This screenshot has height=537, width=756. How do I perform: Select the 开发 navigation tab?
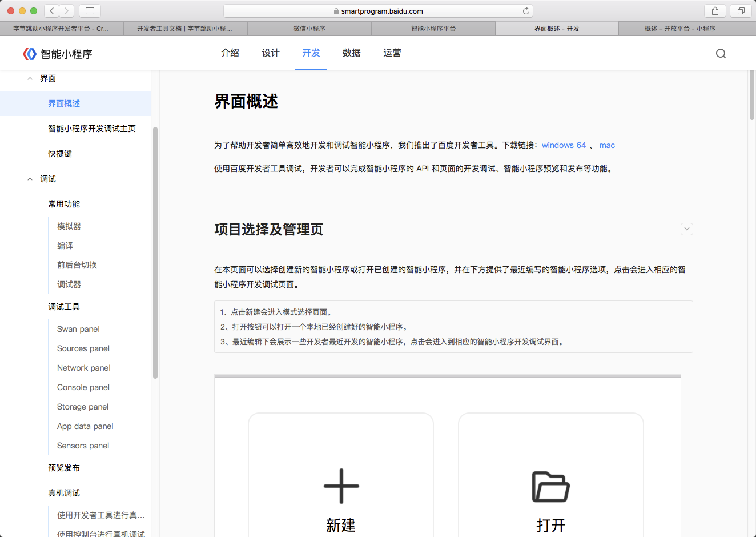coord(311,53)
